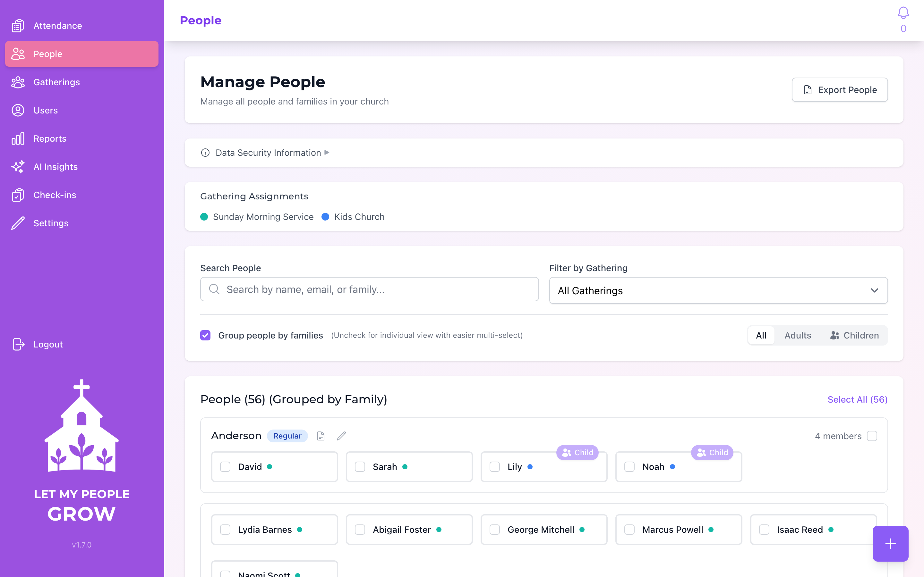
Task: Click the Select All (56) link
Action: point(857,399)
